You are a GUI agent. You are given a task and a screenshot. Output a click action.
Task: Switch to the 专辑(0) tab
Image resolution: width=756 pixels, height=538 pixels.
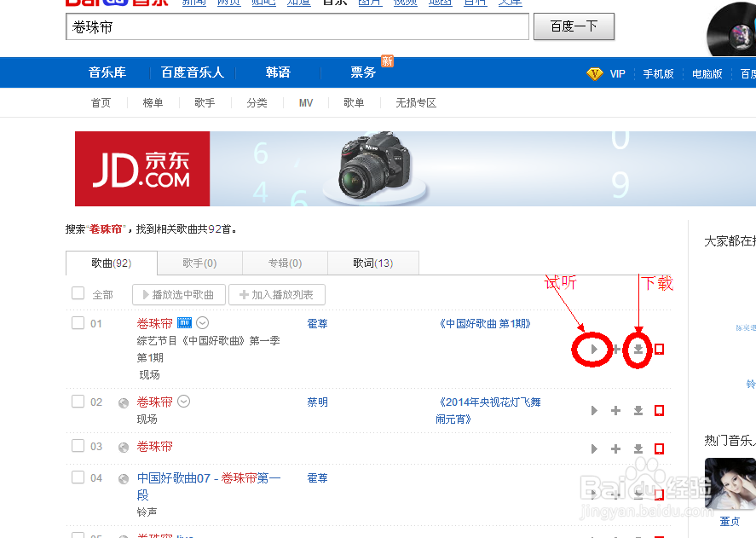[x=285, y=263]
